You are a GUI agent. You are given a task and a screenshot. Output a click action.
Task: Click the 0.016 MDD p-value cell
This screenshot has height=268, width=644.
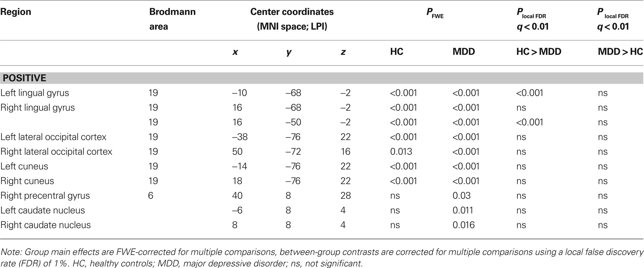click(x=463, y=225)
